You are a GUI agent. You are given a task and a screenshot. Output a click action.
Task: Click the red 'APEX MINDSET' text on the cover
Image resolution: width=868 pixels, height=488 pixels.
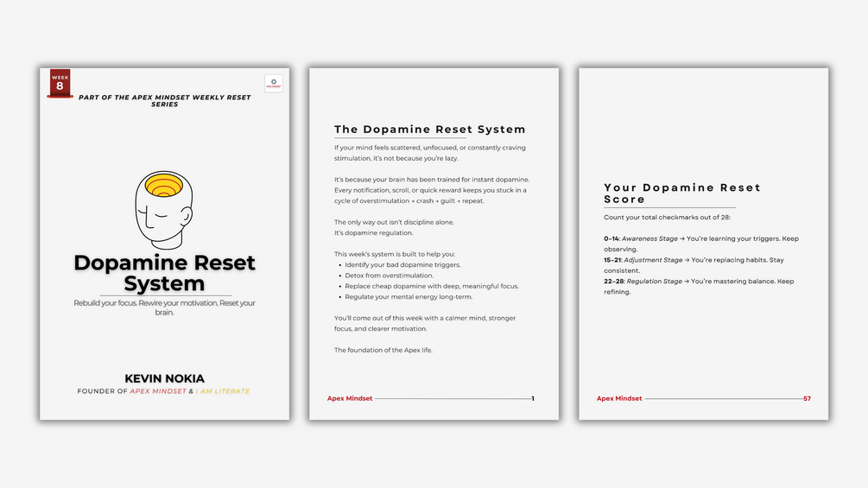pos(158,391)
